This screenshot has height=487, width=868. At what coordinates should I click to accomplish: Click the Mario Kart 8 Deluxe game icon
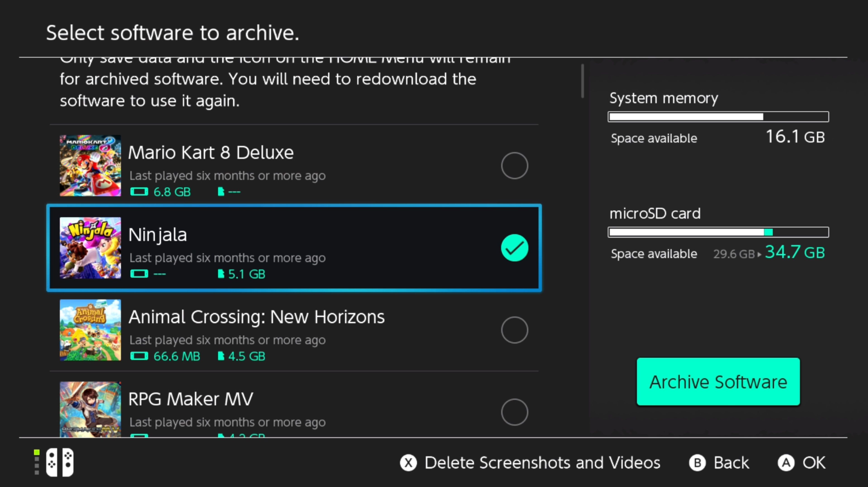(x=90, y=166)
